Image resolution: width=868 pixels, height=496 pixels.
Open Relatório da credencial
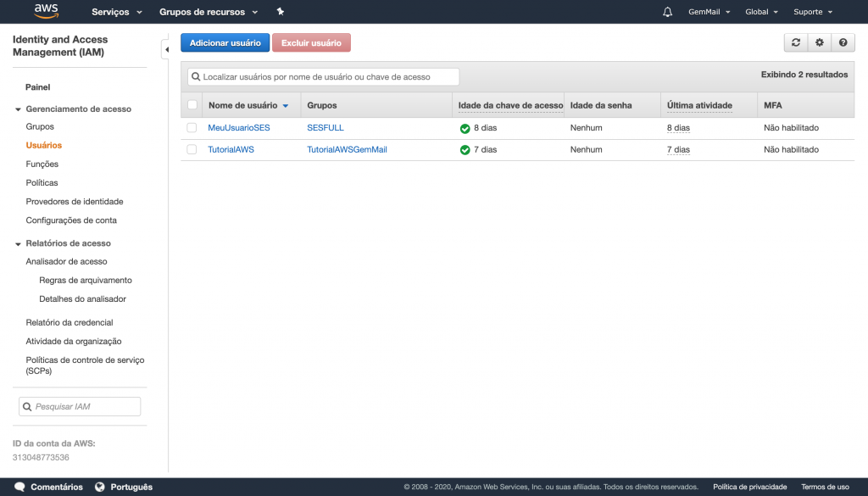click(70, 322)
